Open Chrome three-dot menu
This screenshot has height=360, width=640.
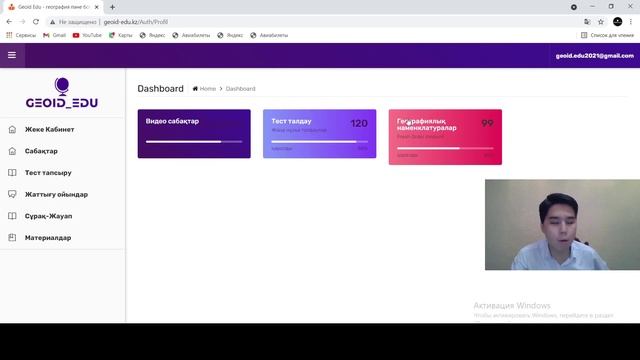[631, 22]
